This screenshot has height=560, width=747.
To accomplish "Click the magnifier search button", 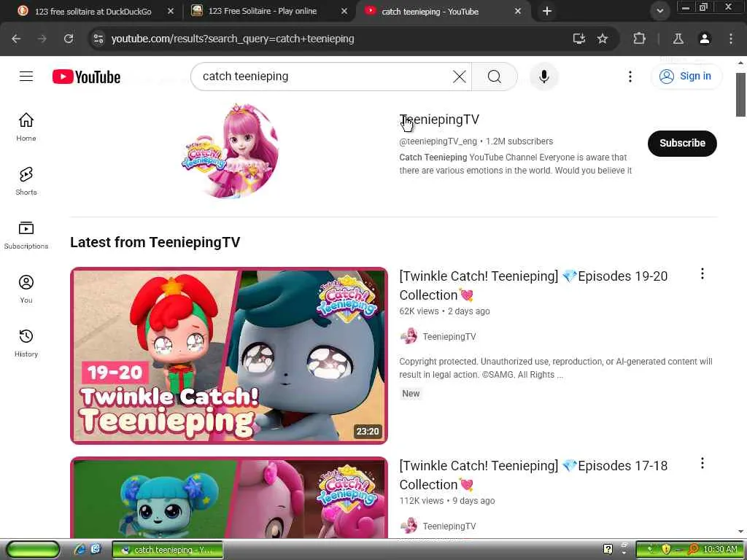I will pos(494,77).
